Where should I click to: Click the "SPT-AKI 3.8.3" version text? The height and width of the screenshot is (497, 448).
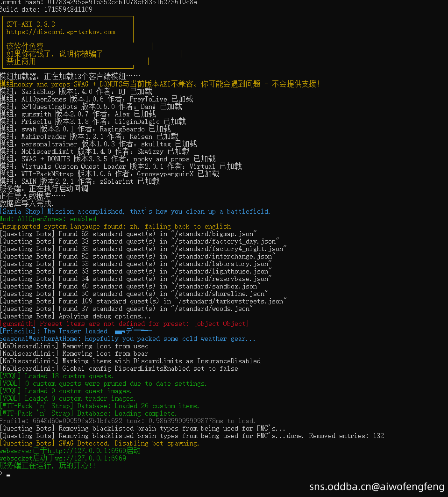31,24
